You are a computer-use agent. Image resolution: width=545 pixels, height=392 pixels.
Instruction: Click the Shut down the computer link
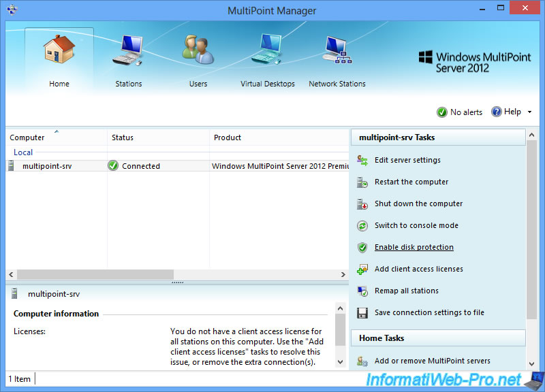418,203
